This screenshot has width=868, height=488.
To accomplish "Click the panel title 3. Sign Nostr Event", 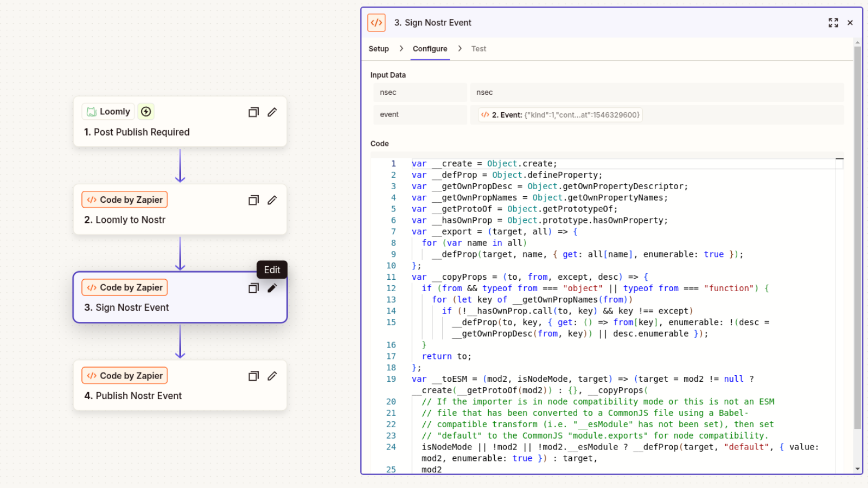I will tap(432, 23).
